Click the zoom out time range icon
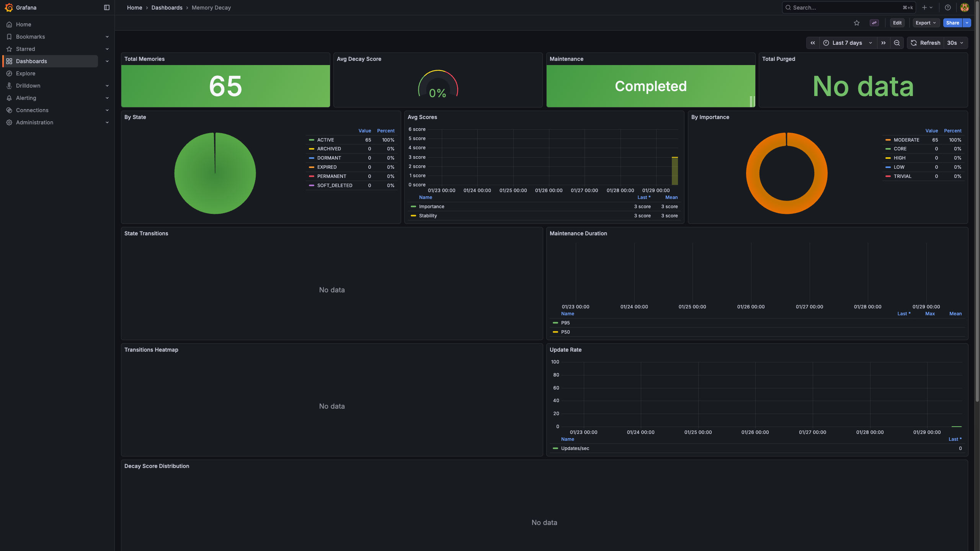Screen dimensions: 980x551 pyautogui.click(x=897, y=43)
